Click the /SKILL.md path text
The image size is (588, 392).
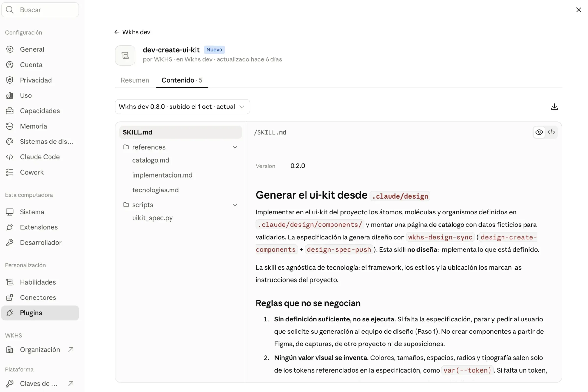[x=270, y=132]
